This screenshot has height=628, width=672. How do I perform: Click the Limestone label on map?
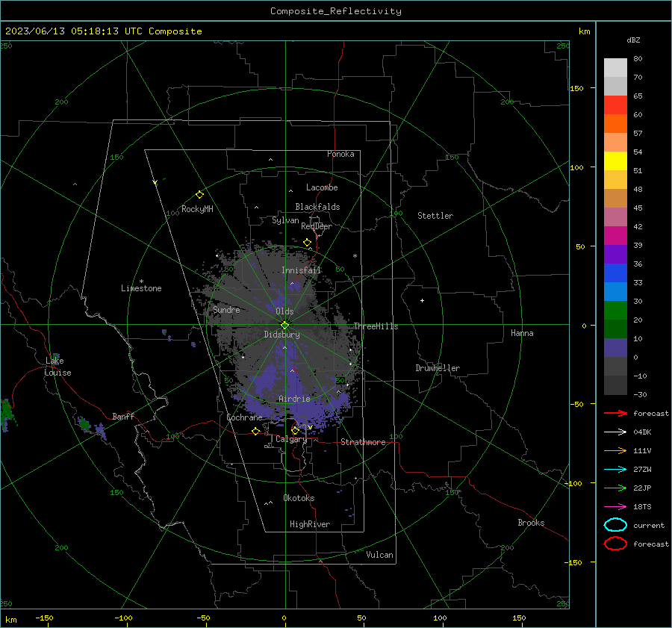[141, 288]
